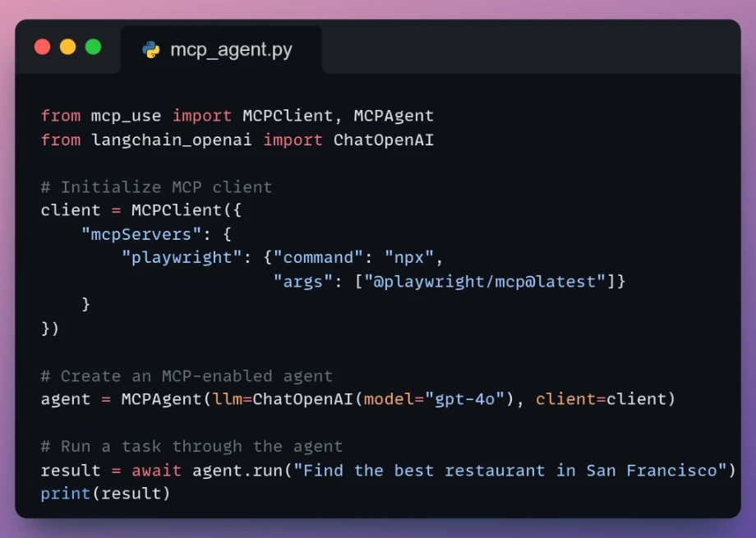
Task: Click the print function call
Action: click(105, 494)
